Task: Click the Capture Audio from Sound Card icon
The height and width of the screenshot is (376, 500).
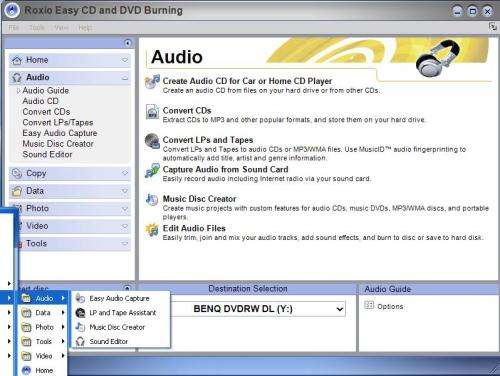Action: [x=152, y=170]
